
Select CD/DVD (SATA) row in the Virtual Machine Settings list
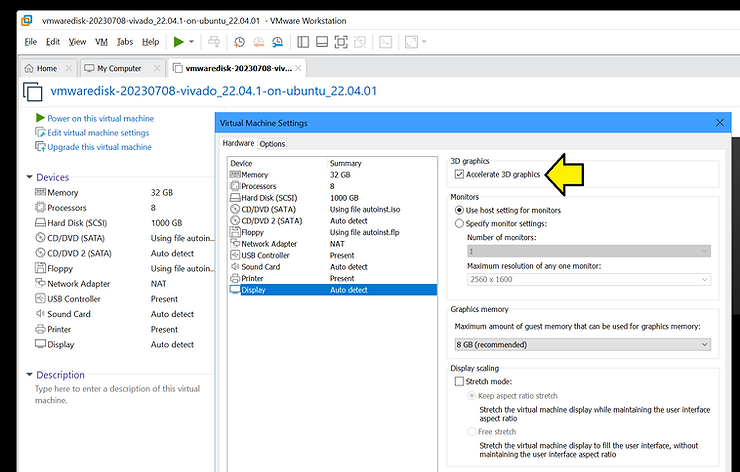click(332, 209)
